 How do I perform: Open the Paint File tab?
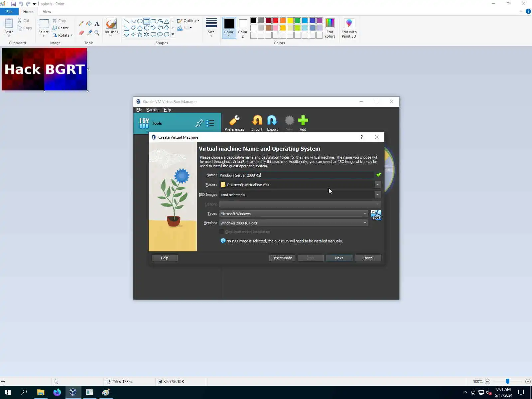pos(9,12)
